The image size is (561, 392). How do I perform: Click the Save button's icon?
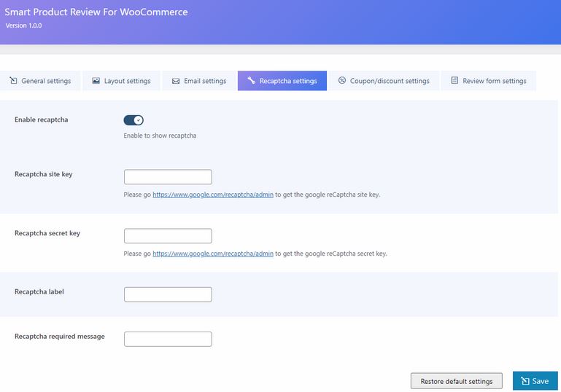[525, 381]
